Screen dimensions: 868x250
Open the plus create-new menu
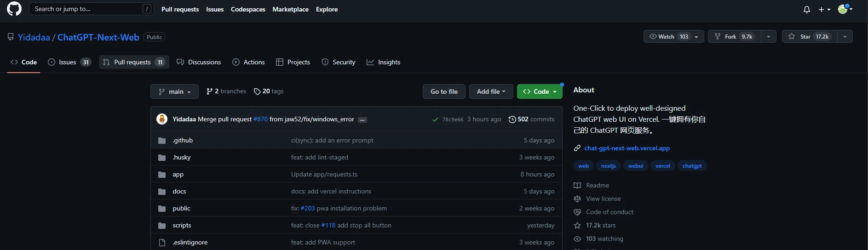[x=824, y=9]
